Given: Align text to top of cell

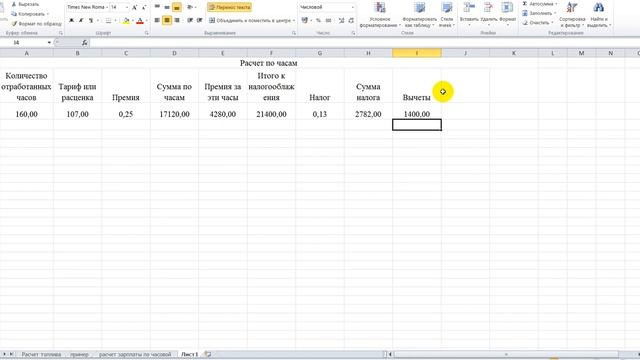Looking at the screenshot, I should [157, 7].
